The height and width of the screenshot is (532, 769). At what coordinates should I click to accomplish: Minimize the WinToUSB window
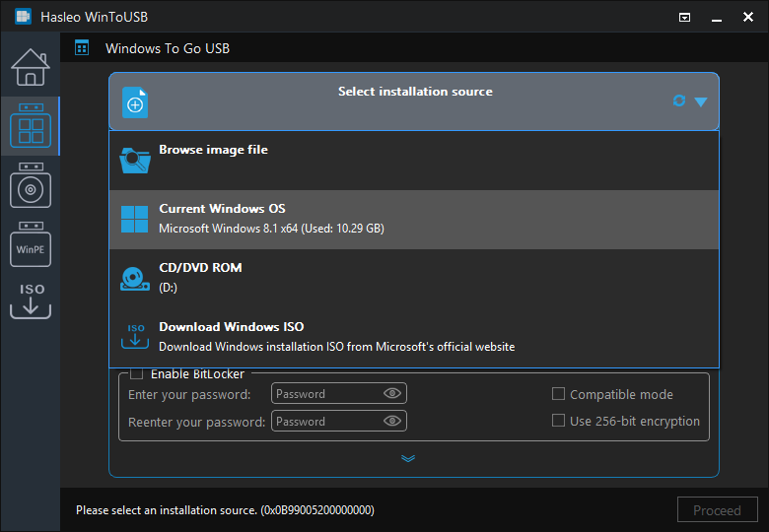tap(717, 18)
